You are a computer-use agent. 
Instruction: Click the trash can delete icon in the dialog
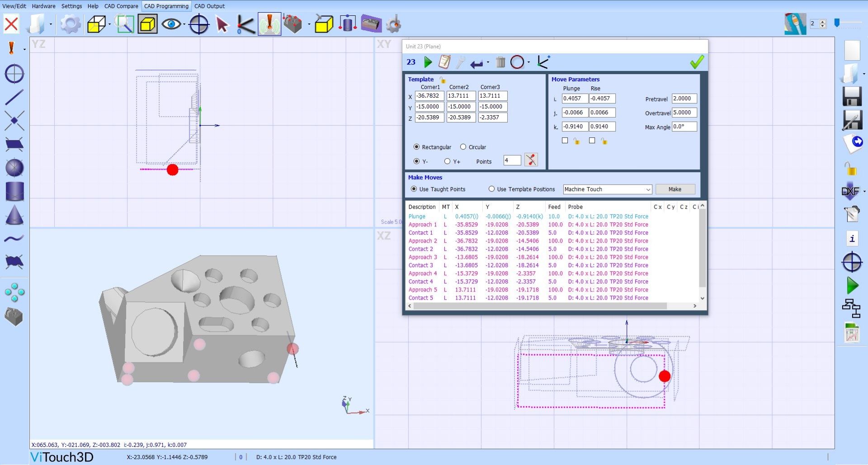[500, 62]
